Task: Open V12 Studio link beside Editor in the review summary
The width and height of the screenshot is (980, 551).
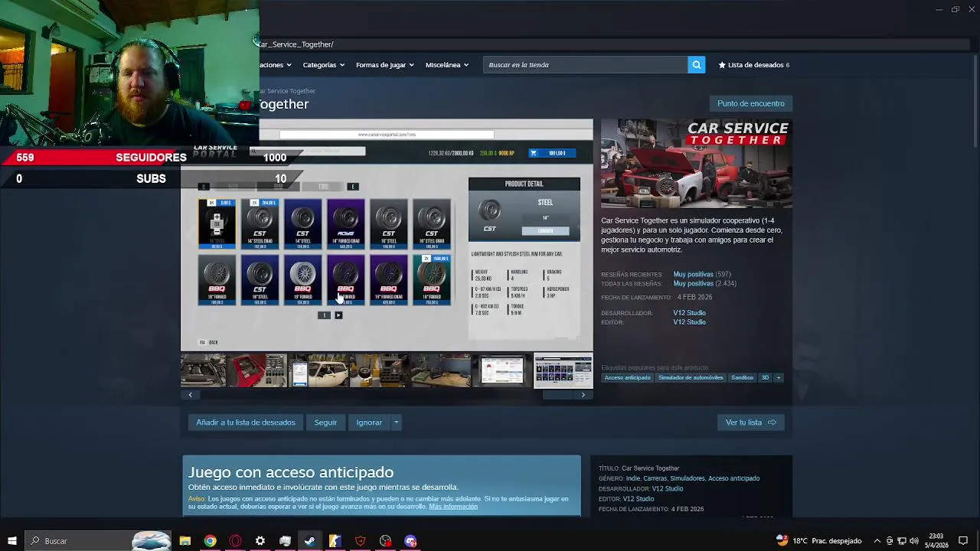Action: pos(689,322)
